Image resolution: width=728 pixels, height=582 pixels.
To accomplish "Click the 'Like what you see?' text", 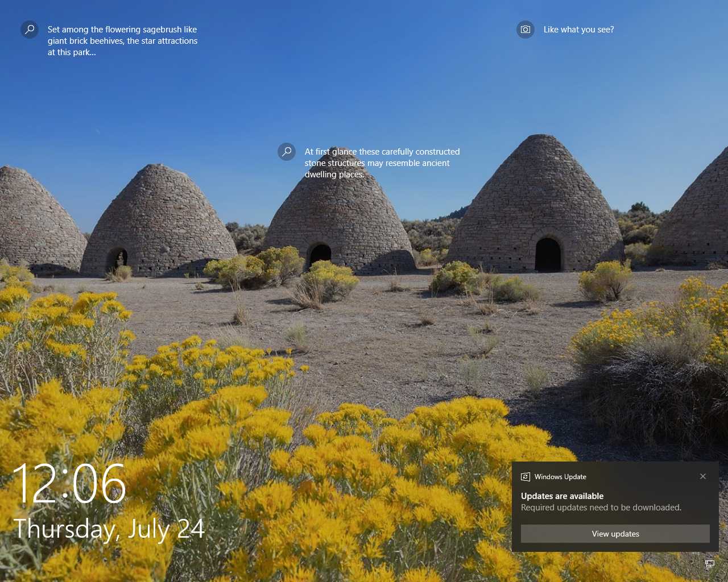I will [x=578, y=30].
